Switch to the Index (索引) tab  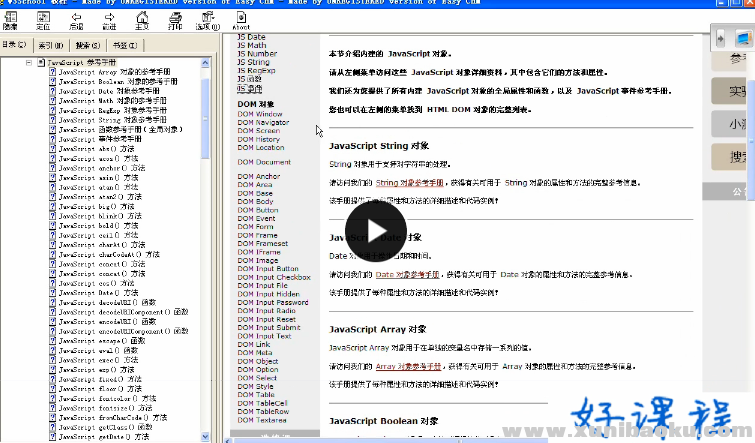pos(47,45)
